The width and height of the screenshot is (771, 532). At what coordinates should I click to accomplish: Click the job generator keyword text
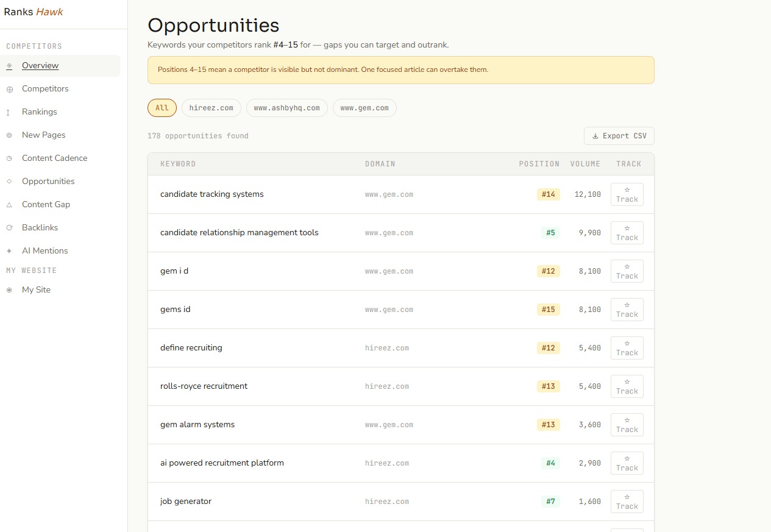click(186, 502)
